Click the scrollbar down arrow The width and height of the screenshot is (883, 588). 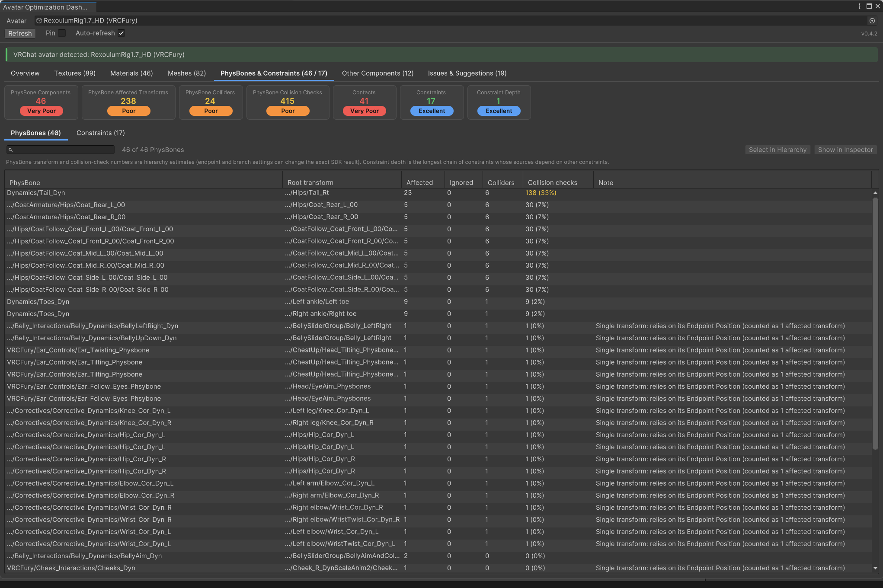[875, 568]
